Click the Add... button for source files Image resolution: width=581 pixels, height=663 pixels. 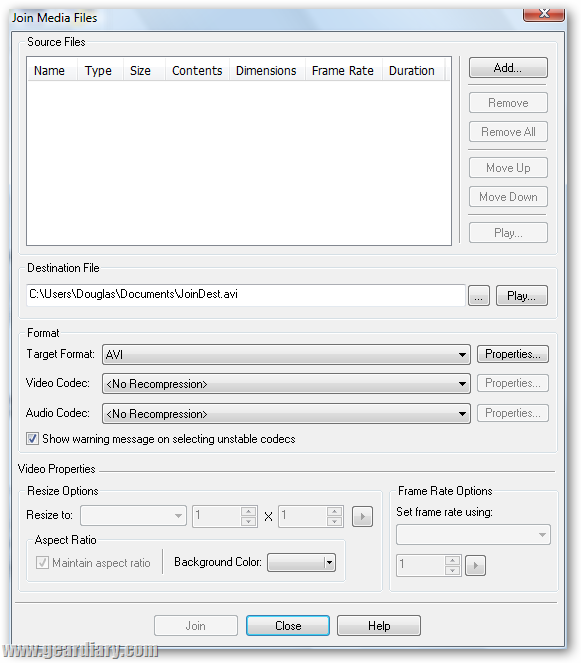[x=508, y=68]
